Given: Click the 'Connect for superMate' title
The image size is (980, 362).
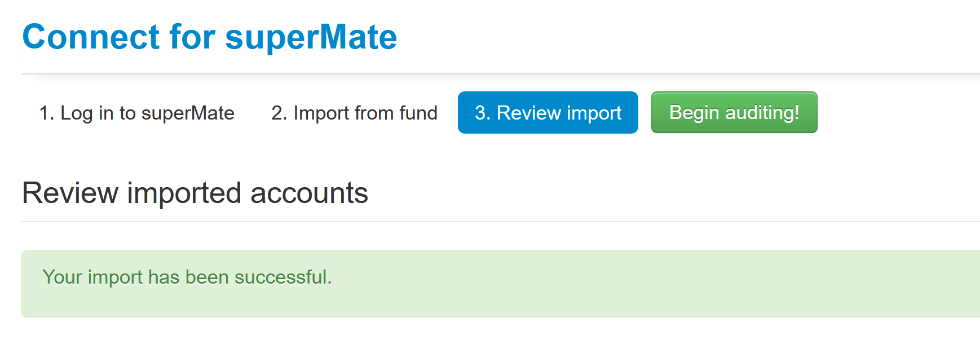Looking at the screenshot, I should click(209, 37).
